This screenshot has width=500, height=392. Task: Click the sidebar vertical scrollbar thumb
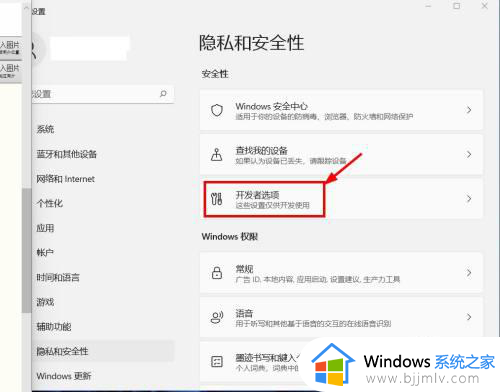pos(26,250)
